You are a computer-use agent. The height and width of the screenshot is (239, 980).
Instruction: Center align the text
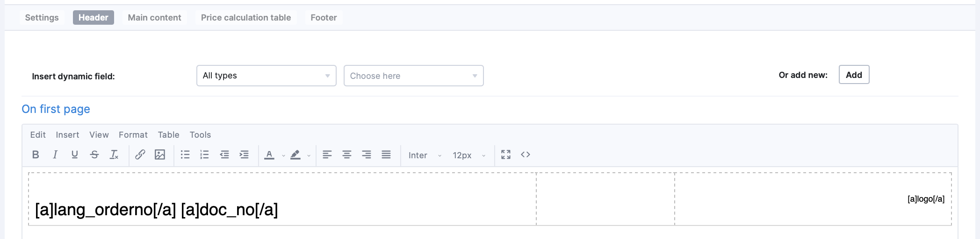[347, 155]
